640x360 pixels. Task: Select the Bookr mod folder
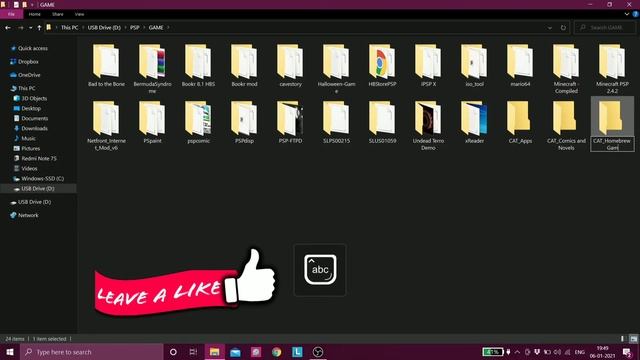[244, 66]
